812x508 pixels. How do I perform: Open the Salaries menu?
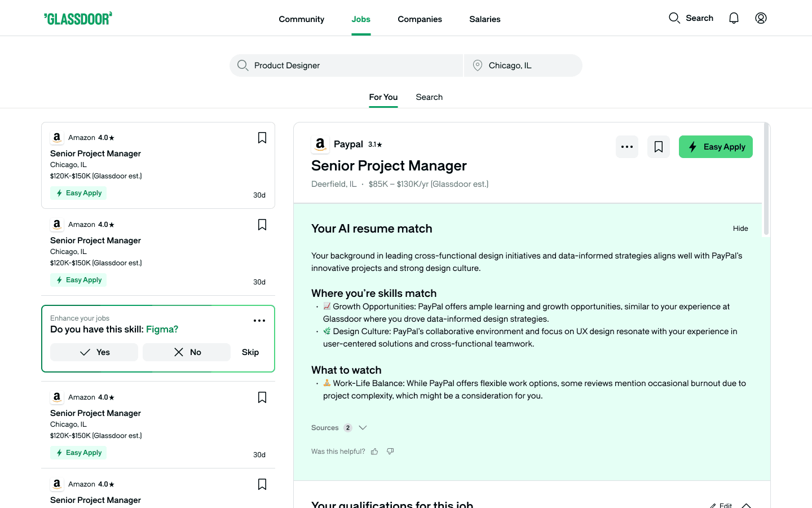coord(485,19)
